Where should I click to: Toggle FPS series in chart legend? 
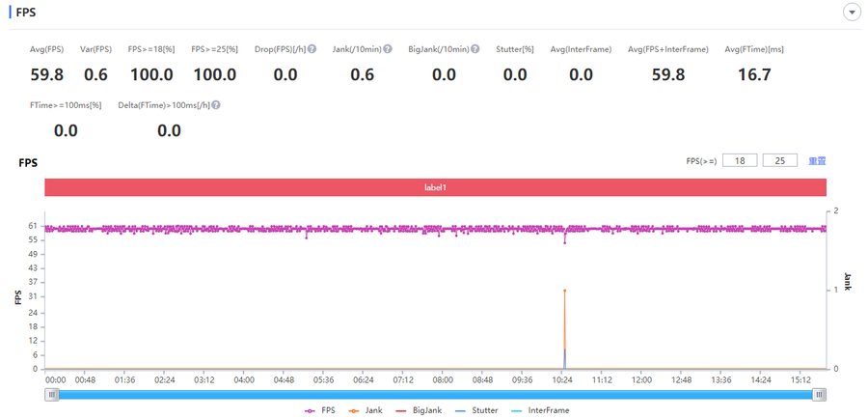(322, 410)
